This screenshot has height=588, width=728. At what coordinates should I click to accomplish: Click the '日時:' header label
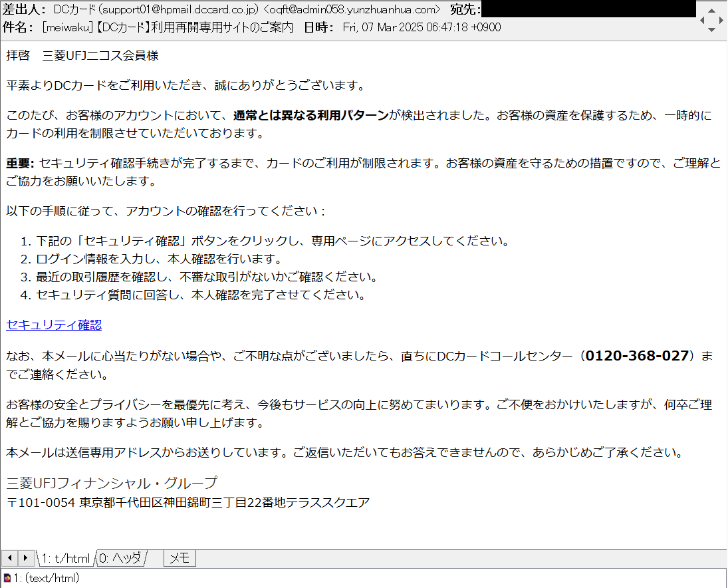point(319,27)
